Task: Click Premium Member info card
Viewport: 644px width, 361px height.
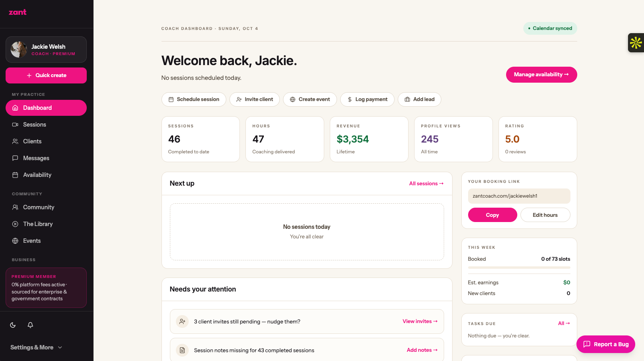Action: pyautogui.click(x=46, y=288)
